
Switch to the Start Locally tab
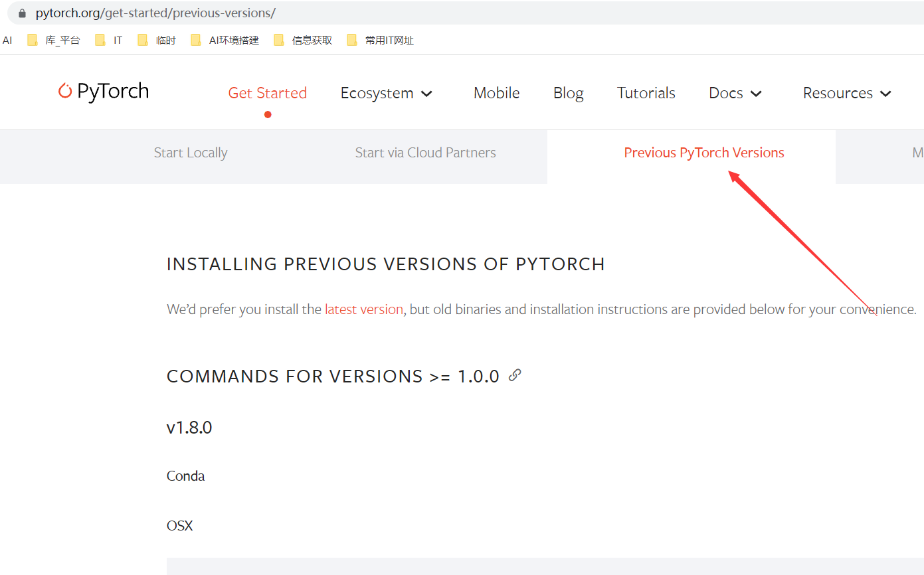191,152
